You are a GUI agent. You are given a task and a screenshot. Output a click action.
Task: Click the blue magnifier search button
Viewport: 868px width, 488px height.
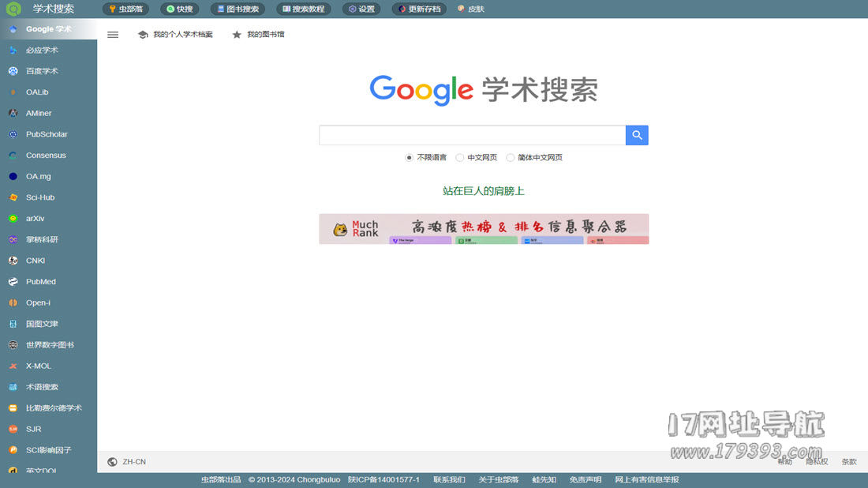pyautogui.click(x=637, y=135)
